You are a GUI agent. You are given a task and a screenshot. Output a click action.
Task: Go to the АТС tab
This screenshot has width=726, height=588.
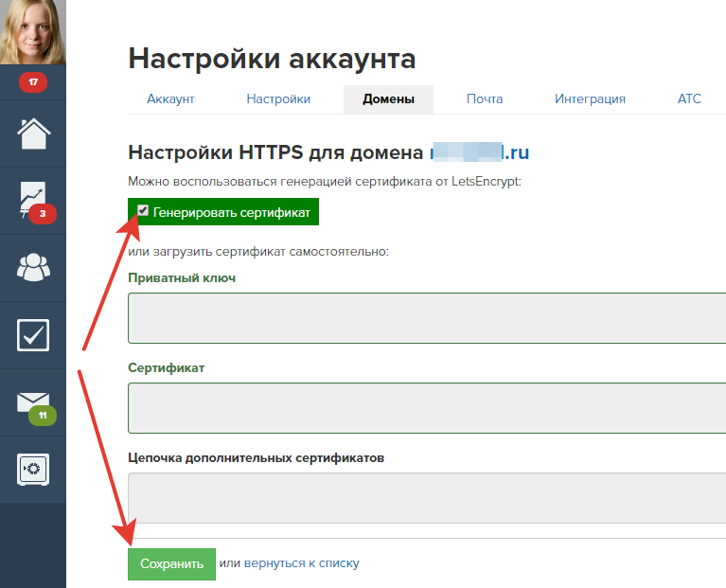pyautogui.click(x=689, y=99)
